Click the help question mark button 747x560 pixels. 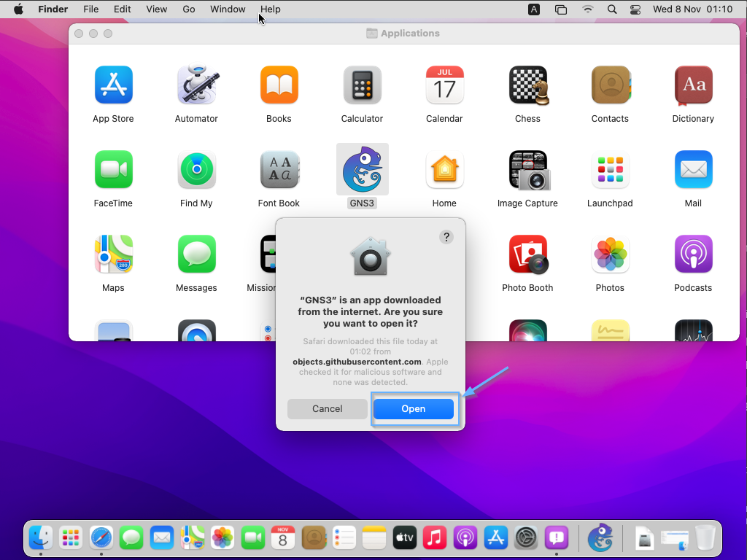446,237
